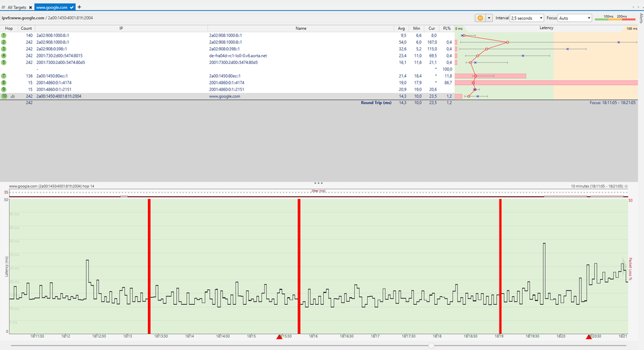644x350 pixels.
Task: Open the Interval dropdown set to 2,5 seconds
Action: pyautogui.click(x=527, y=18)
